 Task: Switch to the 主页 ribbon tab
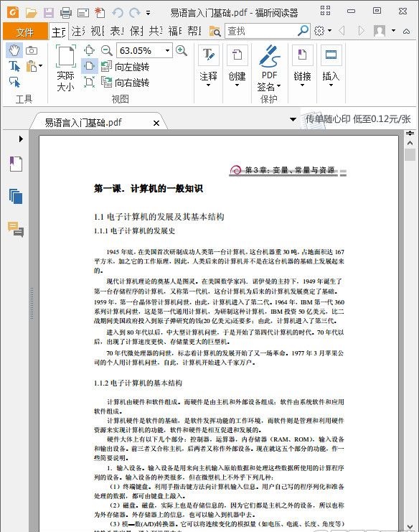pyautogui.click(x=59, y=32)
